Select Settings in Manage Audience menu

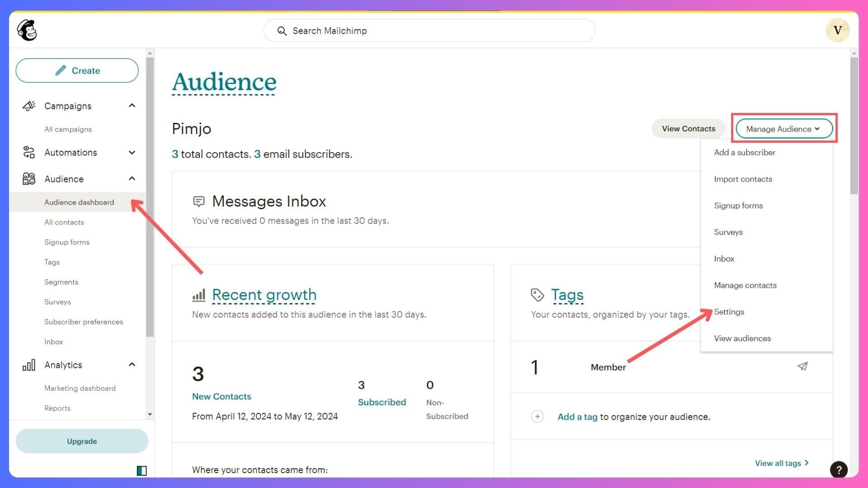pos(729,312)
